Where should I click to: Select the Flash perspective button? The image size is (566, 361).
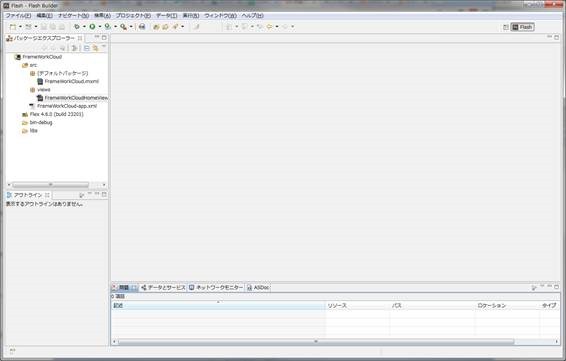click(x=522, y=27)
